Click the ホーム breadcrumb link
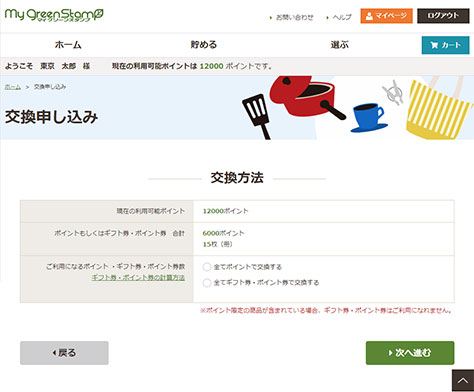The image size is (474, 392). tap(13, 87)
